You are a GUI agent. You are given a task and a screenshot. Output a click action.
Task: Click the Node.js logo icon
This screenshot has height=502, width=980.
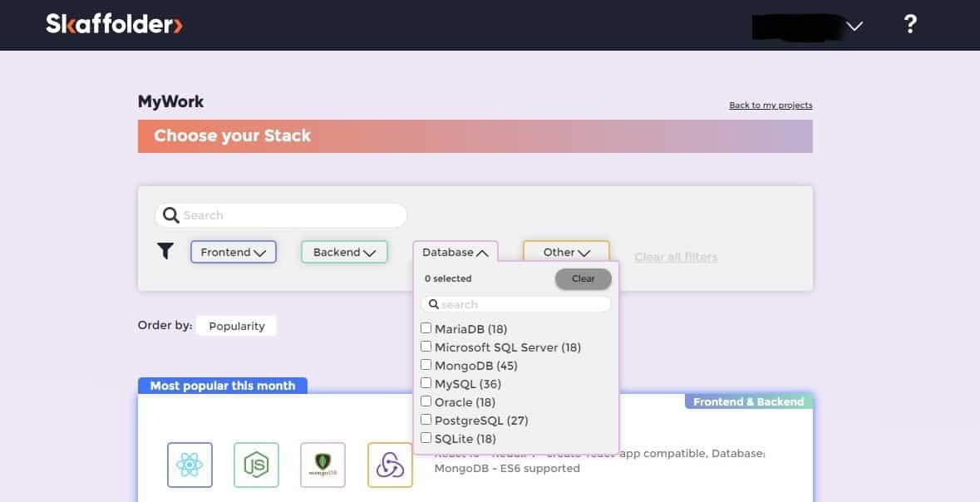256,465
